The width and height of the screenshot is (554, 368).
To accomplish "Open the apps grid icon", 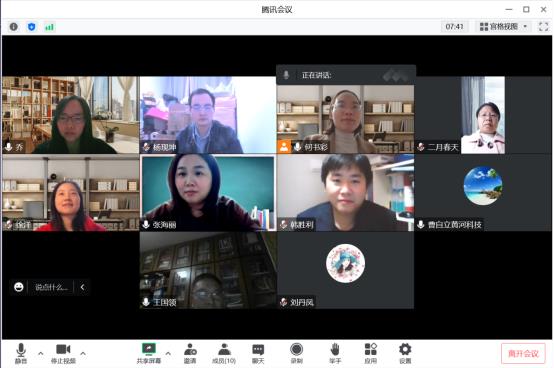I will 371,353.
